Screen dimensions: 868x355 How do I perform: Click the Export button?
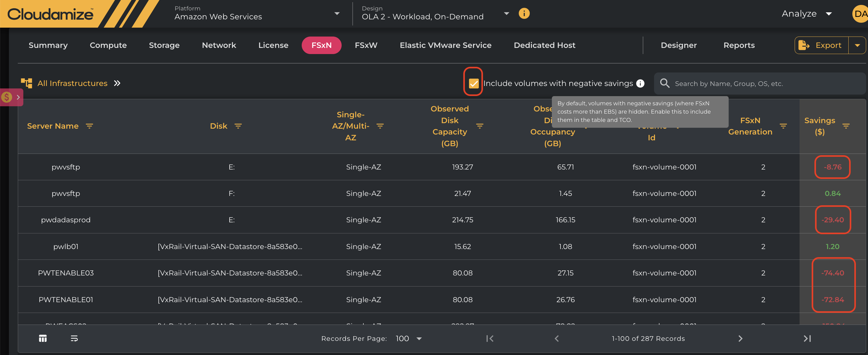coord(821,45)
